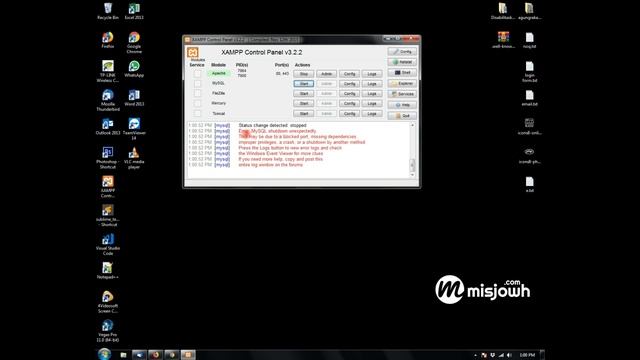Start the FileZilla module

pyautogui.click(x=304, y=93)
